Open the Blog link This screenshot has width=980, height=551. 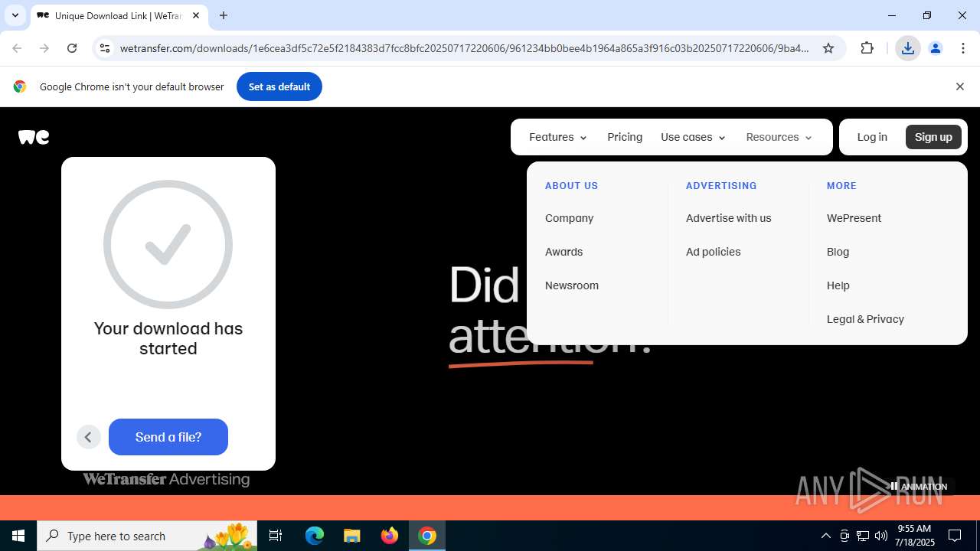click(838, 252)
